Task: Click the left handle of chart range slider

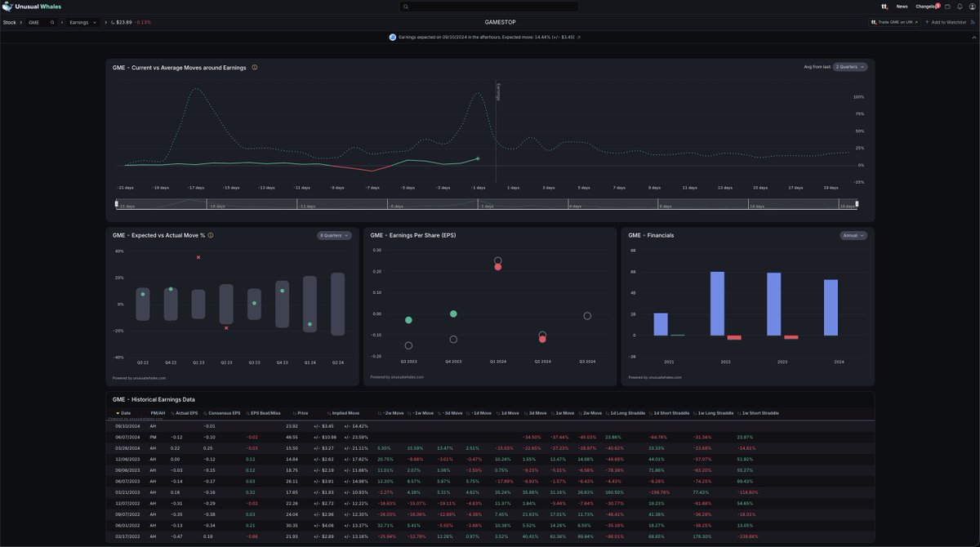Action: click(x=117, y=203)
